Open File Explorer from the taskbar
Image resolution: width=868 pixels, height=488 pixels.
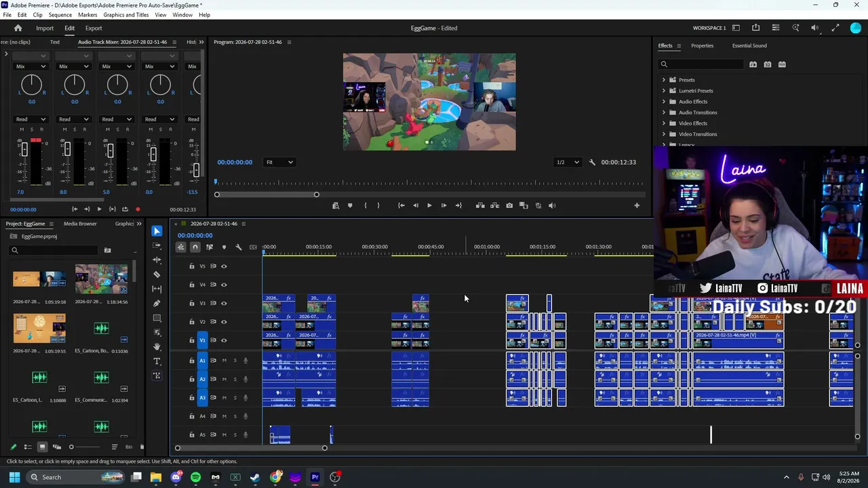pos(156,477)
